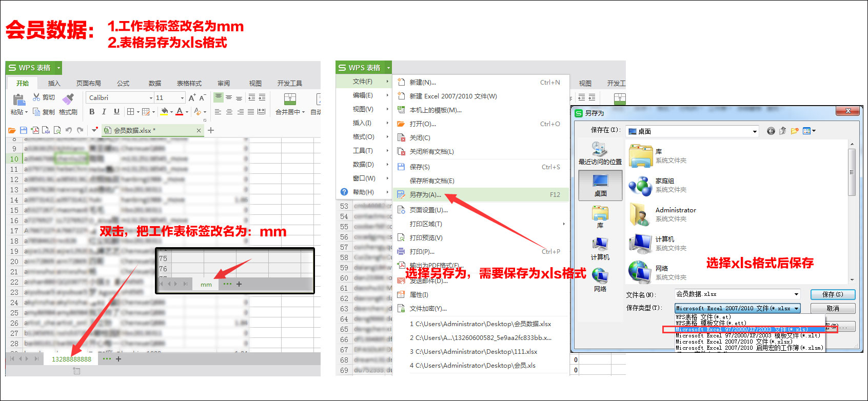Image resolution: width=868 pixels, height=401 pixels.
Task: Apply the yellow fill color bucket
Action: [x=164, y=112]
